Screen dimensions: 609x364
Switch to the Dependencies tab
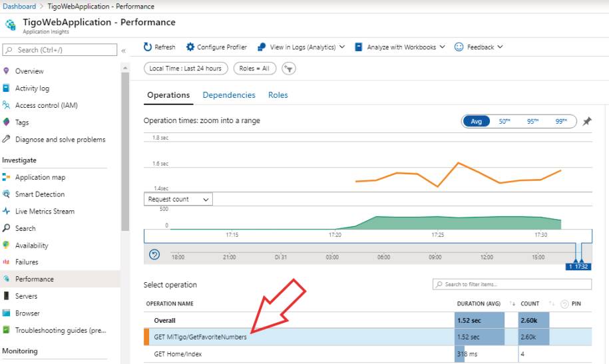coord(229,95)
